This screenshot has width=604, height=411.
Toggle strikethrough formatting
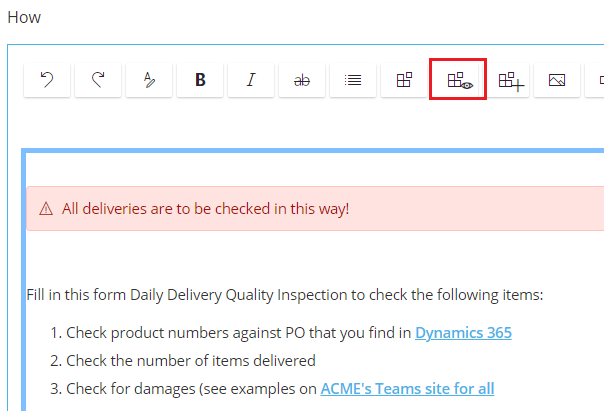click(302, 80)
